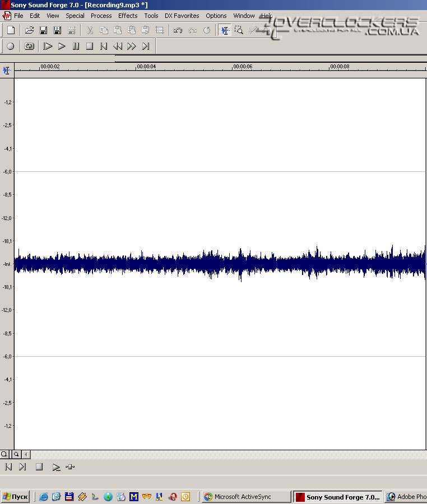The height and width of the screenshot is (504, 427).
Task: Click the edit tool selector beside time ruler
Action: pyautogui.click(x=7, y=71)
